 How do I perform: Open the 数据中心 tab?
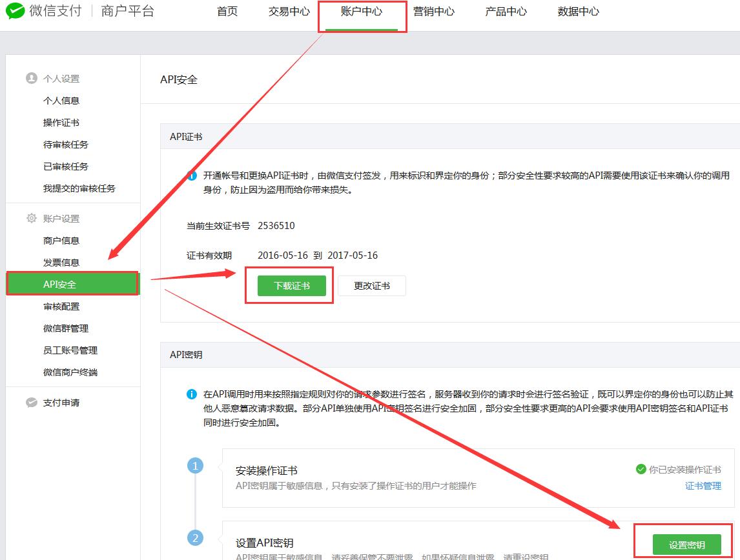[578, 12]
